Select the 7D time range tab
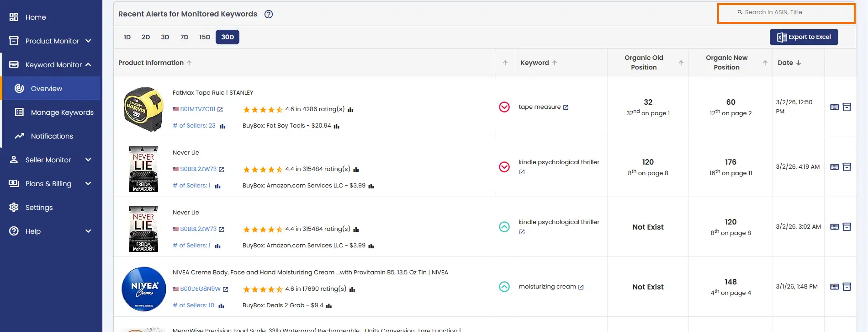The image size is (868, 332). click(x=184, y=37)
